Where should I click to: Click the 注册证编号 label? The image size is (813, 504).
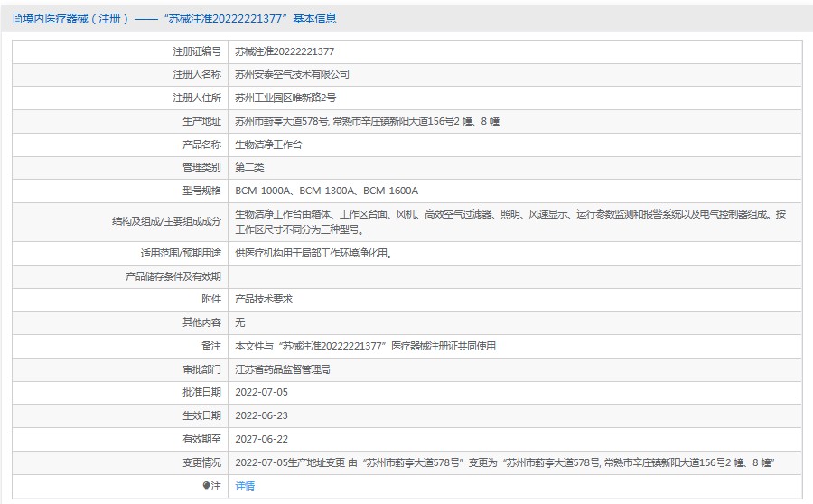(x=197, y=51)
